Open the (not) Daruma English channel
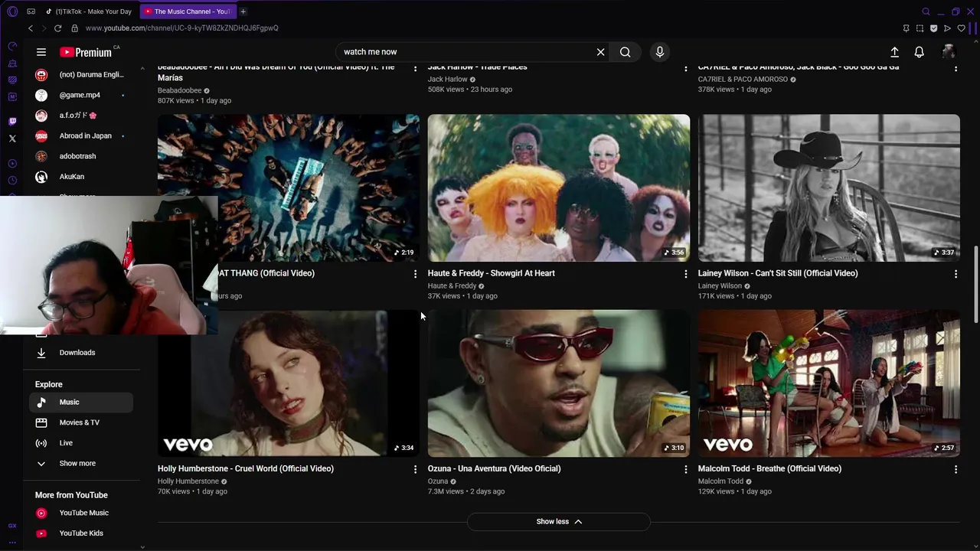 [81, 75]
